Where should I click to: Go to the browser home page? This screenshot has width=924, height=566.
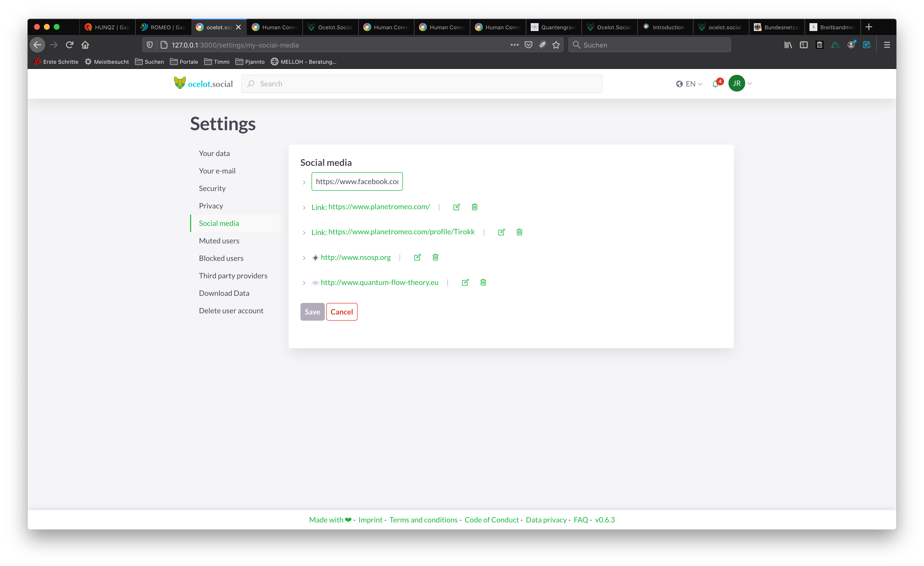click(x=85, y=45)
